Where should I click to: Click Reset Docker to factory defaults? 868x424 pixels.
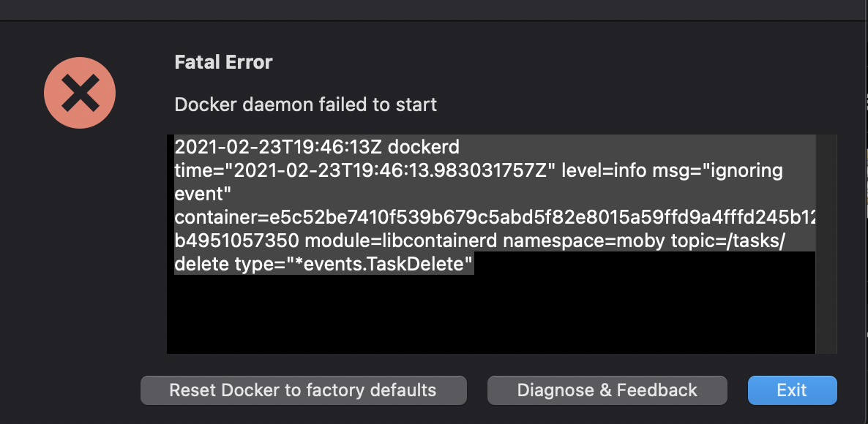coord(303,390)
